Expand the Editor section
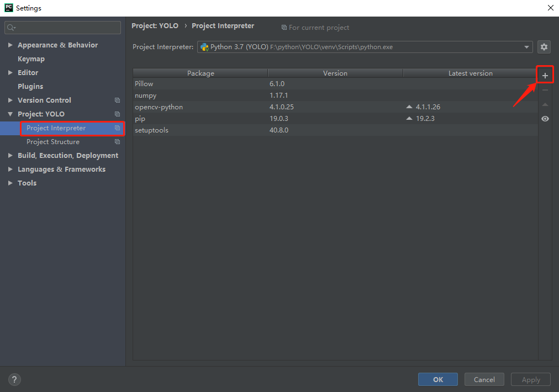 click(x=10, y=73)
